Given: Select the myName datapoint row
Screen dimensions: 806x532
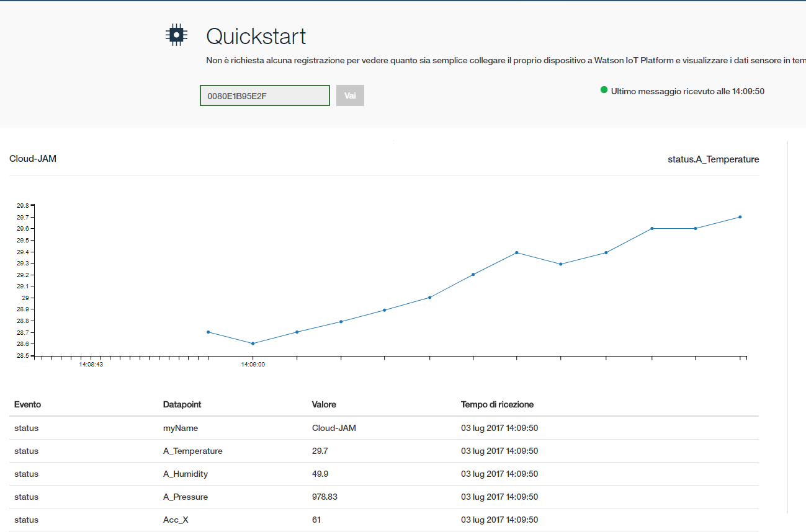Looking at the screenshot, I should [x=384, y=428].
